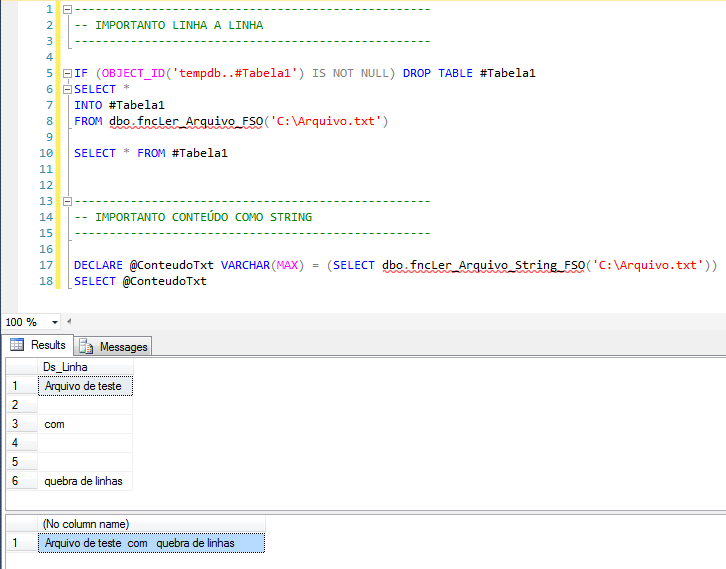Click row header 4 in first grid
Viewport: 726px width, 569px height.
coord(22,443)
